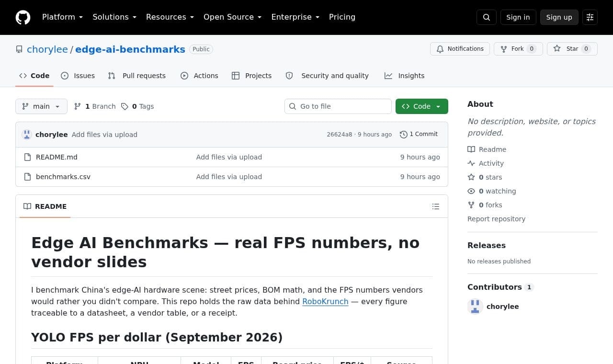This screenshot has height=364, width=613.
Task: View the 1 Branch link
Action: 95,106
